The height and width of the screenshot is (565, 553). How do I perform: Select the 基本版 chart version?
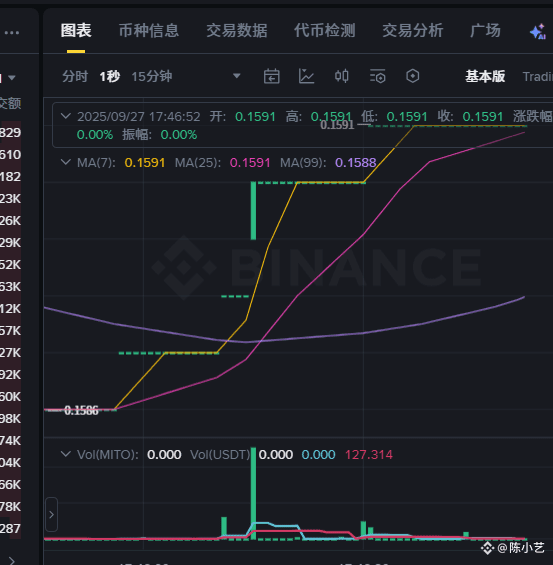coord(485,76)
